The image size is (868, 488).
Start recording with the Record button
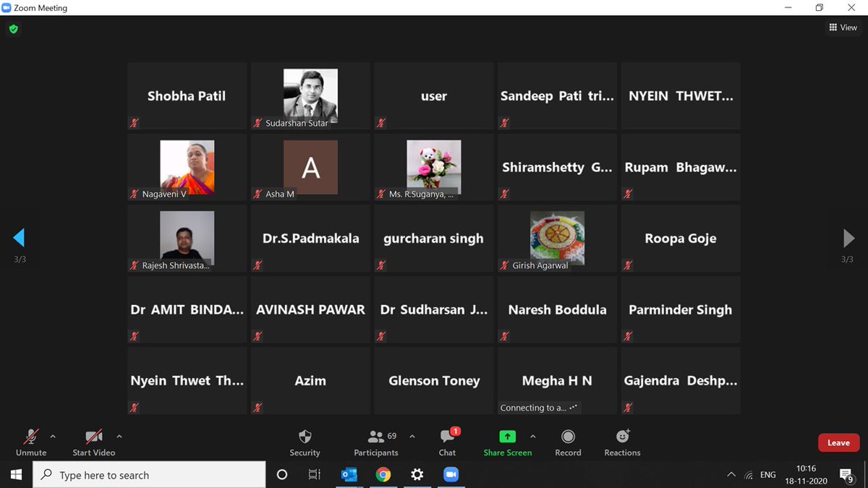coord(568,442)
